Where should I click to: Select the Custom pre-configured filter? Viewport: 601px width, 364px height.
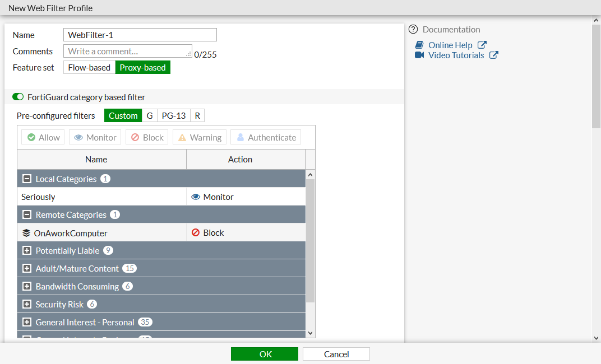tap(123, 115)
